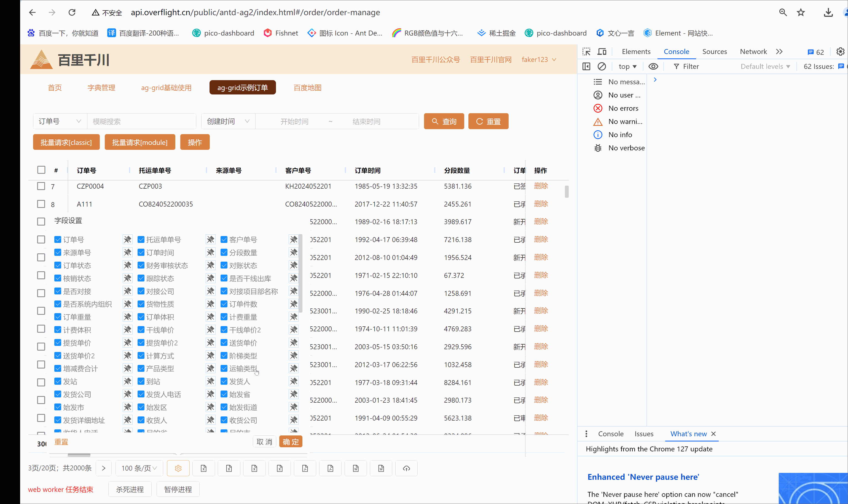Clear the console output
Screen dimensions: 848x504
tap(602, 66)
